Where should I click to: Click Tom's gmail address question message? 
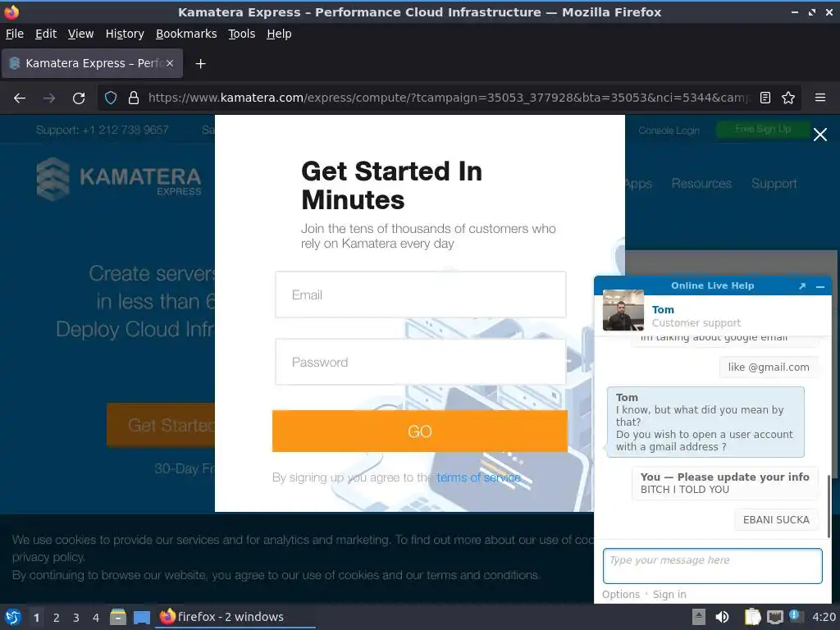pos(705,422)
